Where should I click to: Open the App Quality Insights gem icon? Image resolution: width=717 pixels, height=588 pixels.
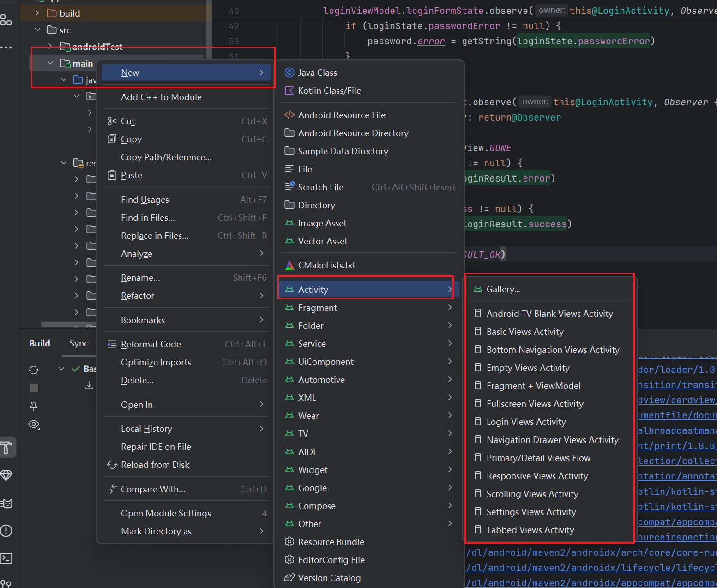click(x=6, y=475)
